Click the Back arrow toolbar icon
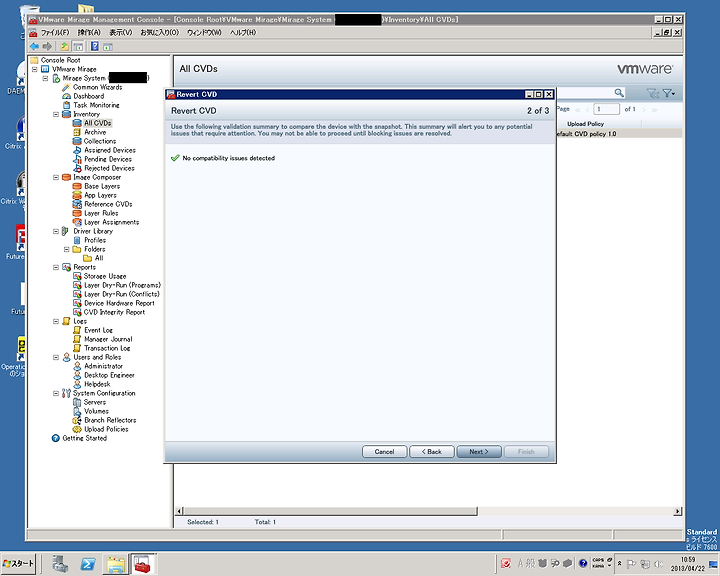 (34, 46)
